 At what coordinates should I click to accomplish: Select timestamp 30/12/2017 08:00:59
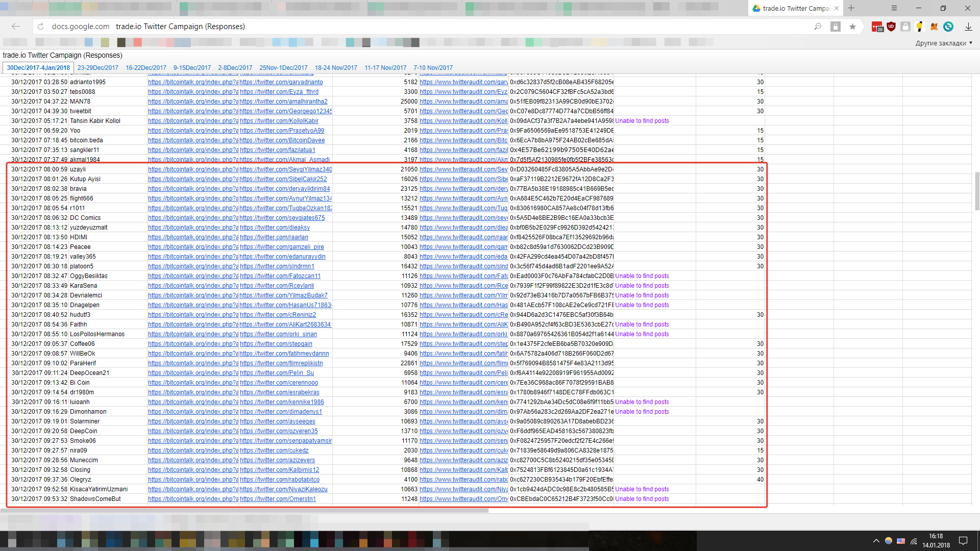39,169
